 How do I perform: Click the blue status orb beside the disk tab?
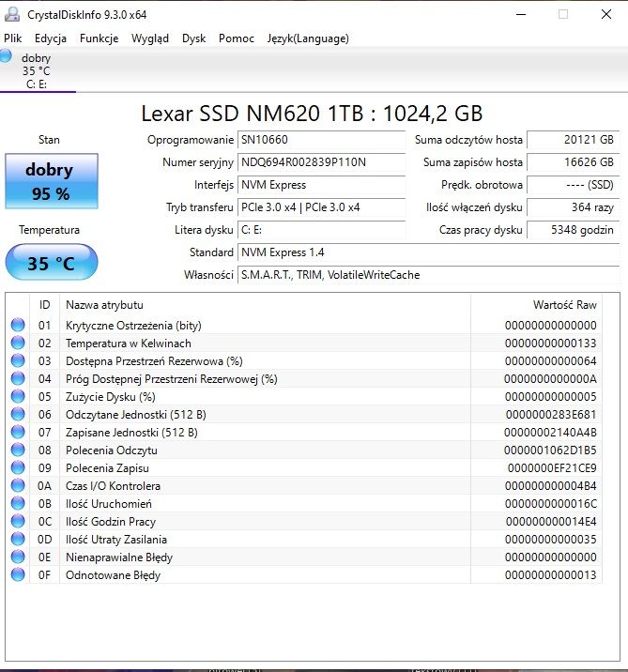[6, 55]
